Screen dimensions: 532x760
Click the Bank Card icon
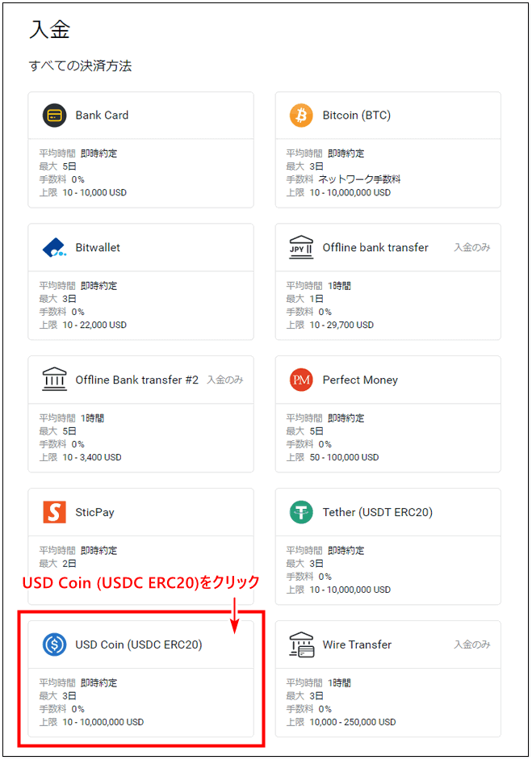[54, 115]
